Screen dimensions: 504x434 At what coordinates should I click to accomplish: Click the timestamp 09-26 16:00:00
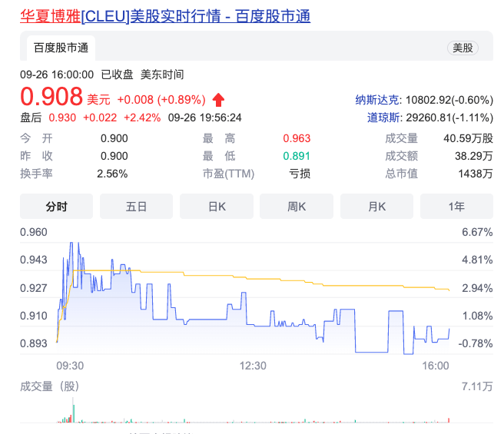coord(57,75)
